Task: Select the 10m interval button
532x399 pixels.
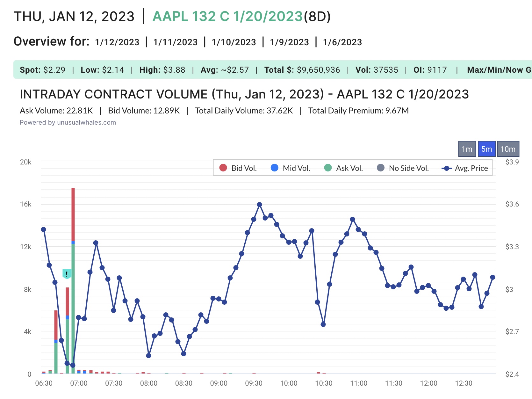Action: 508,149
